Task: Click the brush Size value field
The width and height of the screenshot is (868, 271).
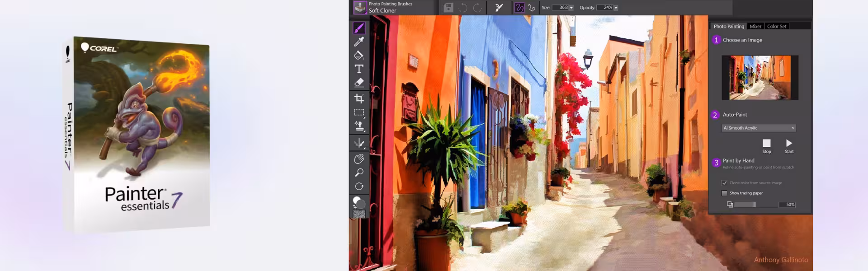Action: (560, 8)
